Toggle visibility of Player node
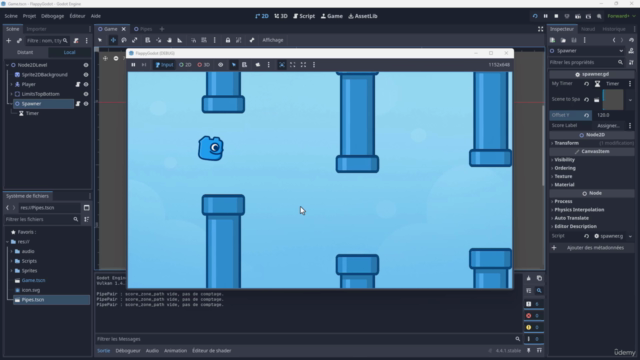The height and width of the screenshot is (360, 640). [x=86, y=84]
